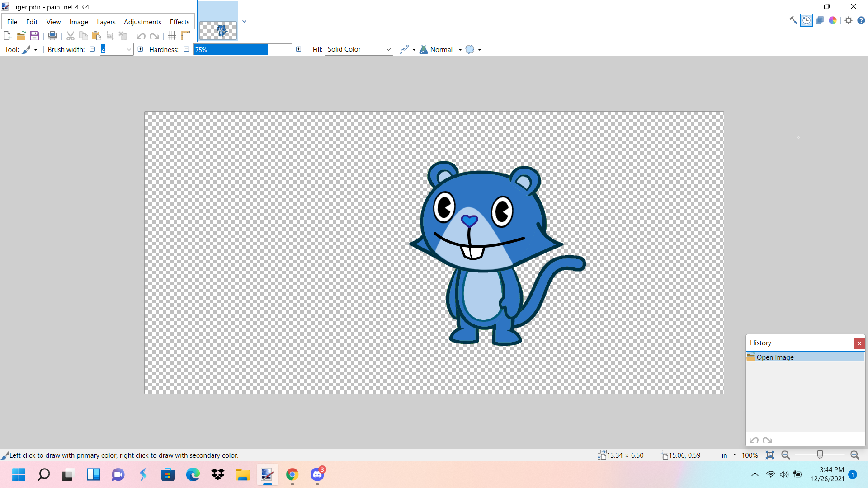The image size is (868, 488).
Task: Open the Adjustments menu
Action: 142,22
